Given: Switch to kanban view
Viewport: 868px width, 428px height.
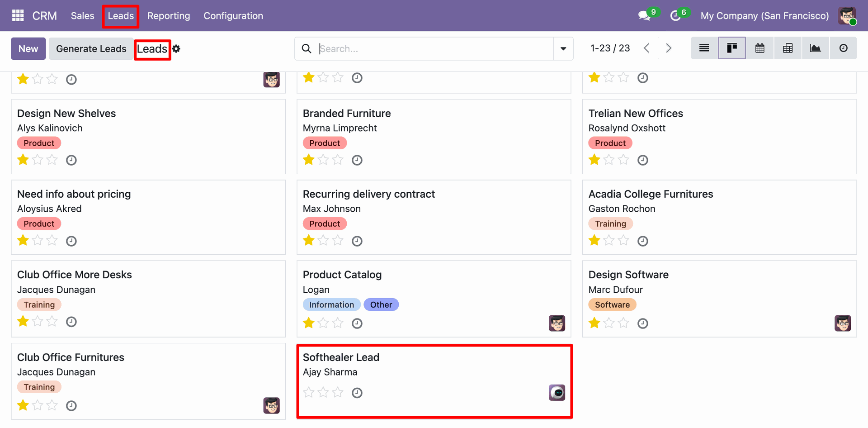Looking at the screenshot, I should 732,48.
